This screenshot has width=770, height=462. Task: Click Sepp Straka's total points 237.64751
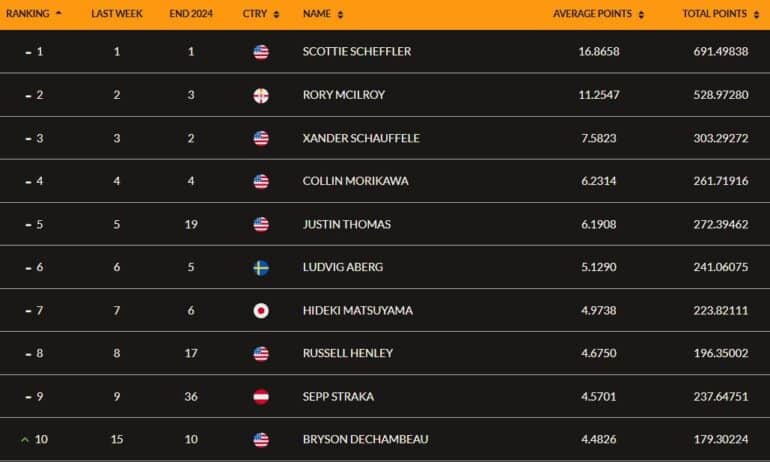click(x=721, y=396)
